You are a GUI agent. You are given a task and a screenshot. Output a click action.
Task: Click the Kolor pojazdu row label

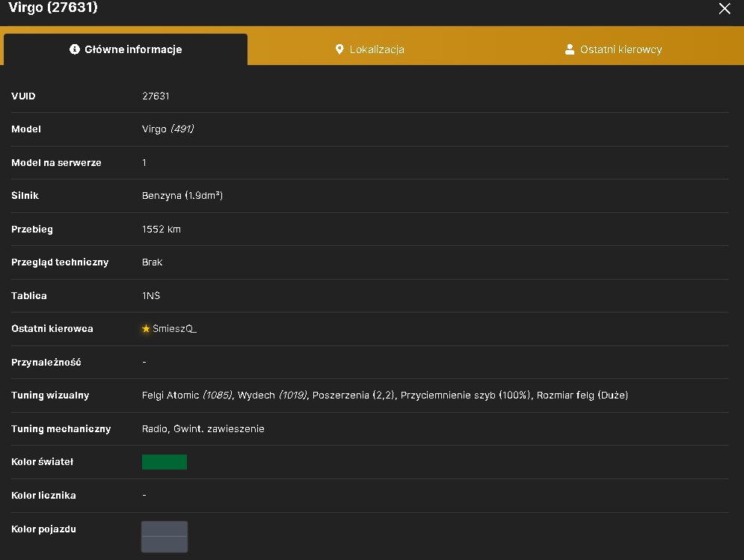(43, 529)
